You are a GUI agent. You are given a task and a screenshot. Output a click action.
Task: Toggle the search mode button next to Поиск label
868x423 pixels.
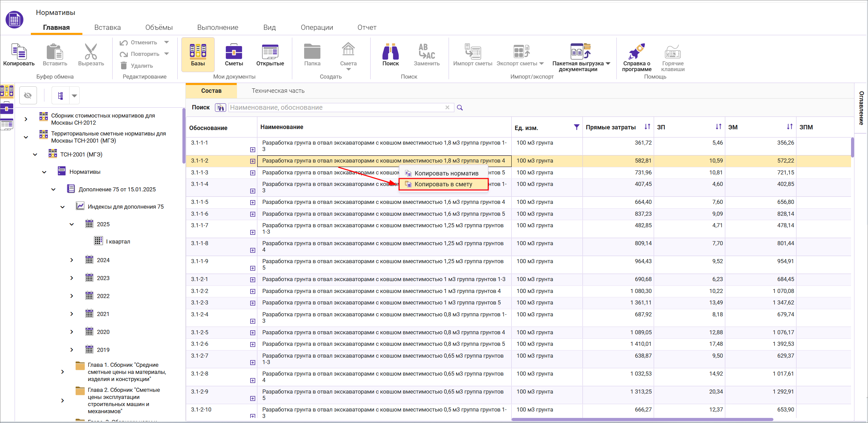click(220, 108)
